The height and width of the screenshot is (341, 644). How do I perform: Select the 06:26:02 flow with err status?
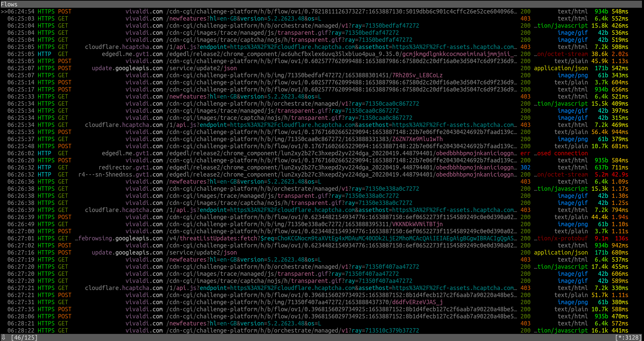point(304,153)
